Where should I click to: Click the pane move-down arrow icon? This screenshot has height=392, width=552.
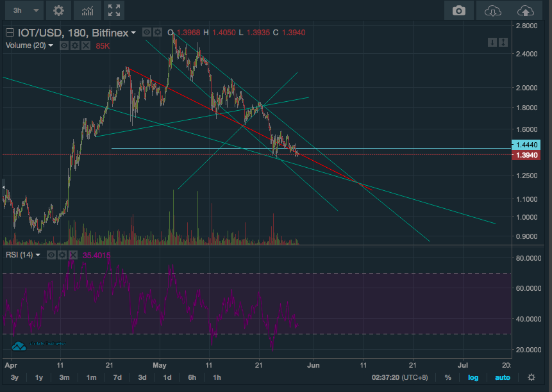click(x=492, y=42)
